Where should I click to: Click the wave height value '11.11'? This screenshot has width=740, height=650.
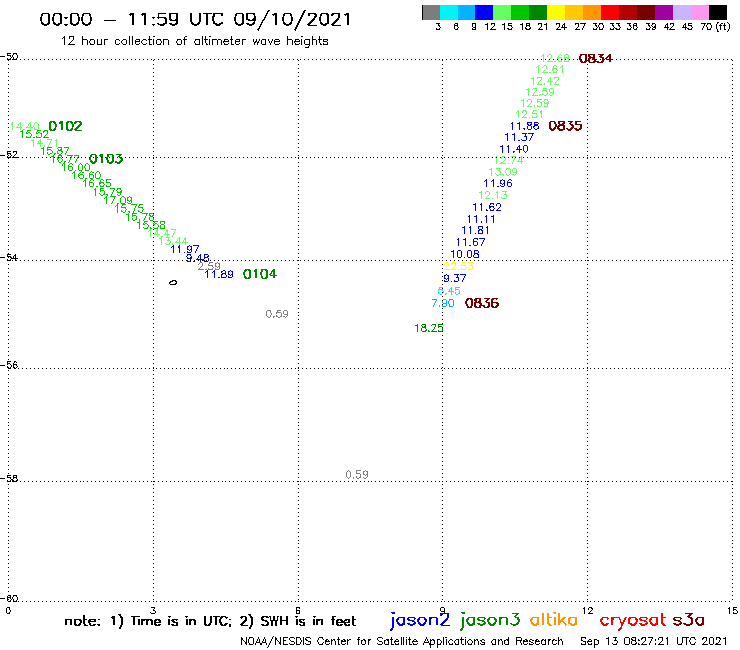click(481, 219)
